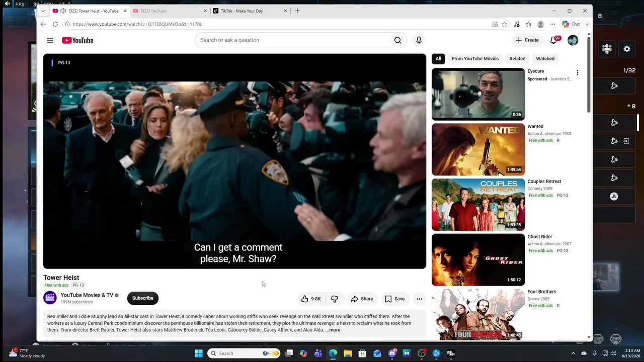Click the Create button
Screen dimensions: 644x362
(x=527, y=40)
